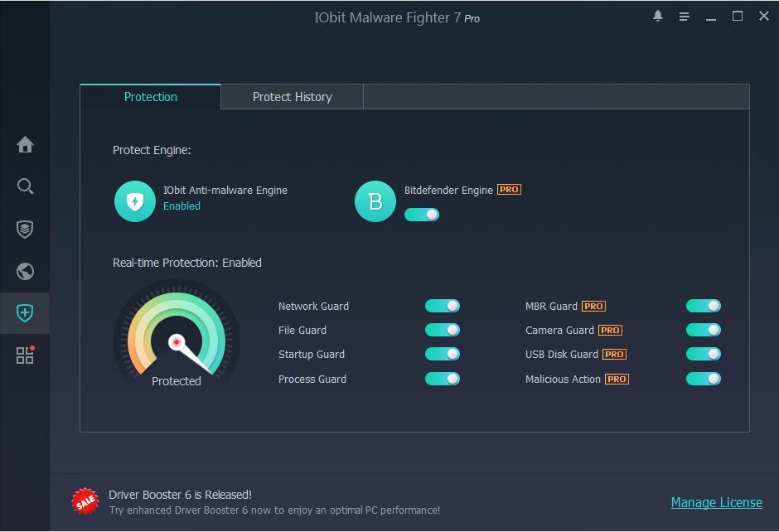Turn off the File Guard switch
Screen dimensions: 779x532
tap(443, 330)
